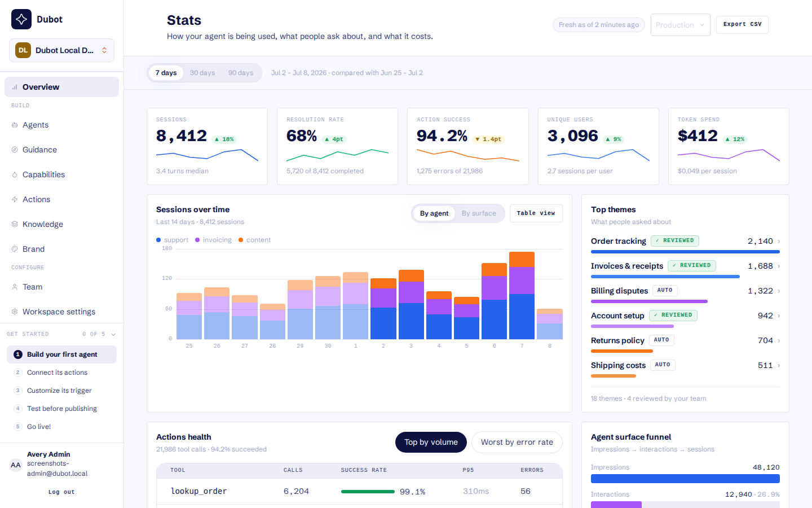Image resolution: width=812 pixels, height=508 pixels.
Task: Select Worst by error rate option
Action: coord(517,442)
